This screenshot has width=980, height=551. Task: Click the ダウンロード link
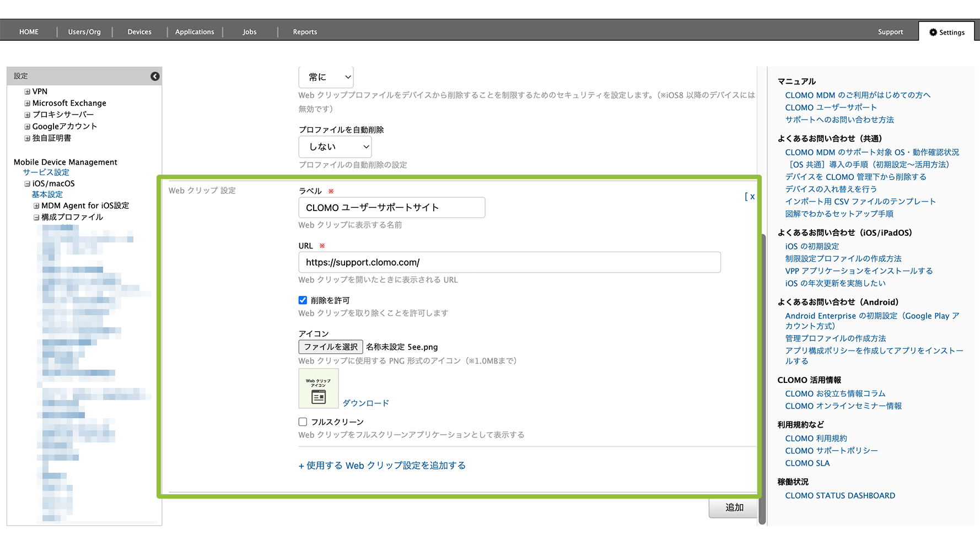click(x=366, y=403)
